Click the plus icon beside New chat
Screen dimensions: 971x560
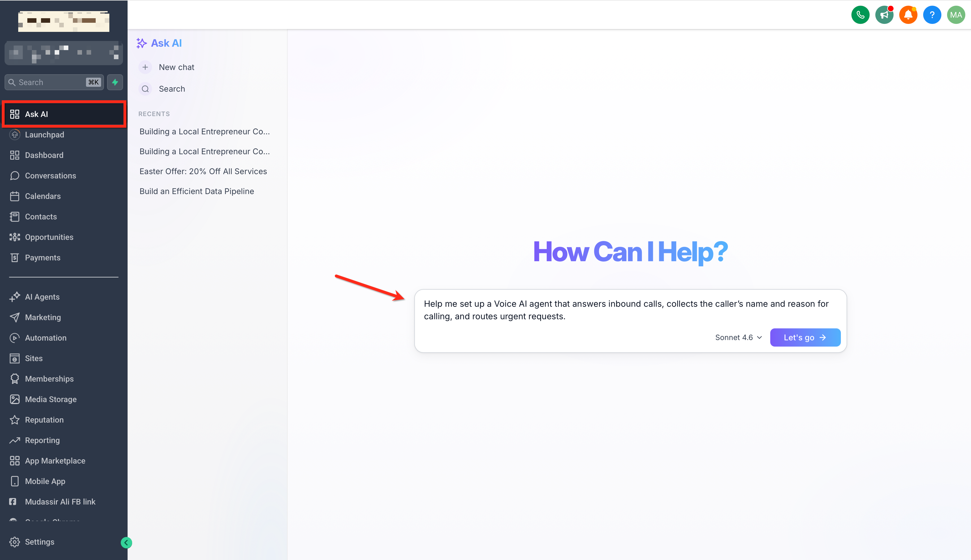tap(145, 67)
